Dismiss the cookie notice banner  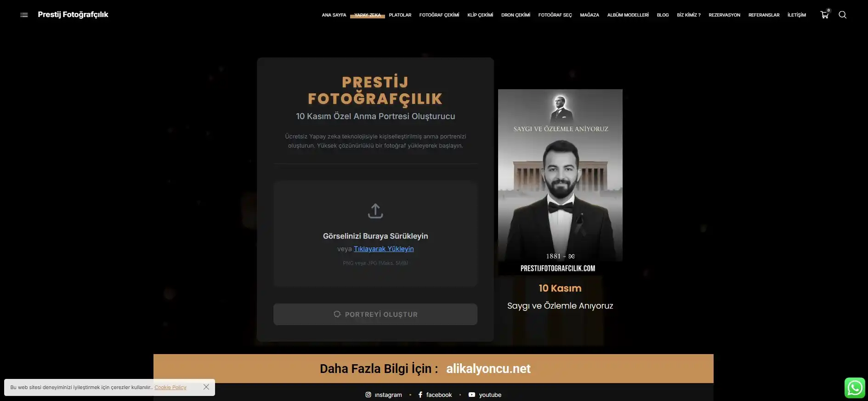(206, 387)
